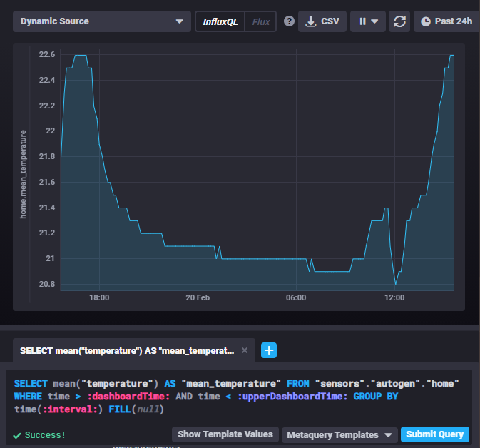The width and height of the screenshot is (480, 448).
Task: Click the :upperDashboardTime: template variable
Action: (292, 397)
